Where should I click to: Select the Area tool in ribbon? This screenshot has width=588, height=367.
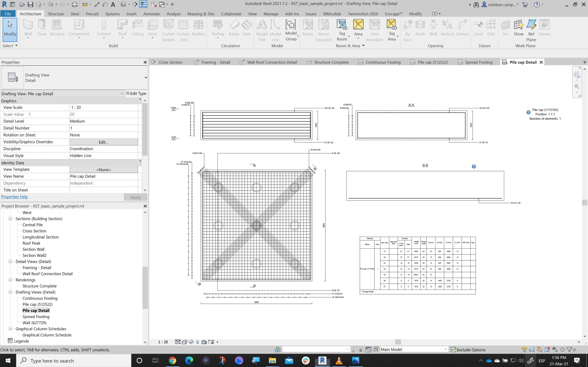click(x=358, y=25)
